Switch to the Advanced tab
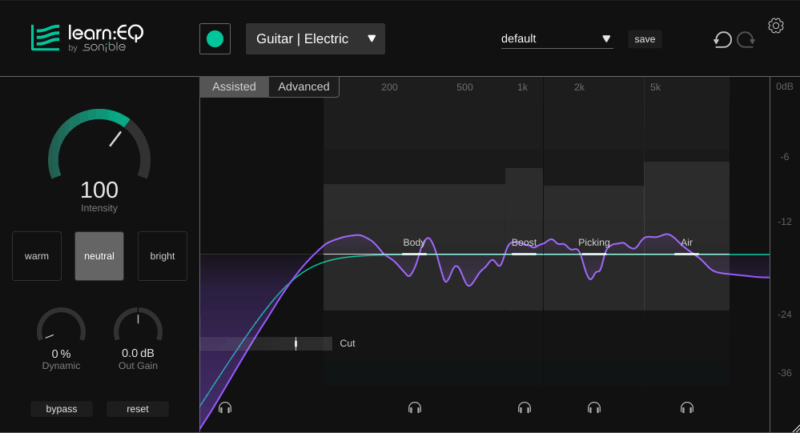Image resolution: width=800 pixels, height=433 pixels. coord(304,87)
